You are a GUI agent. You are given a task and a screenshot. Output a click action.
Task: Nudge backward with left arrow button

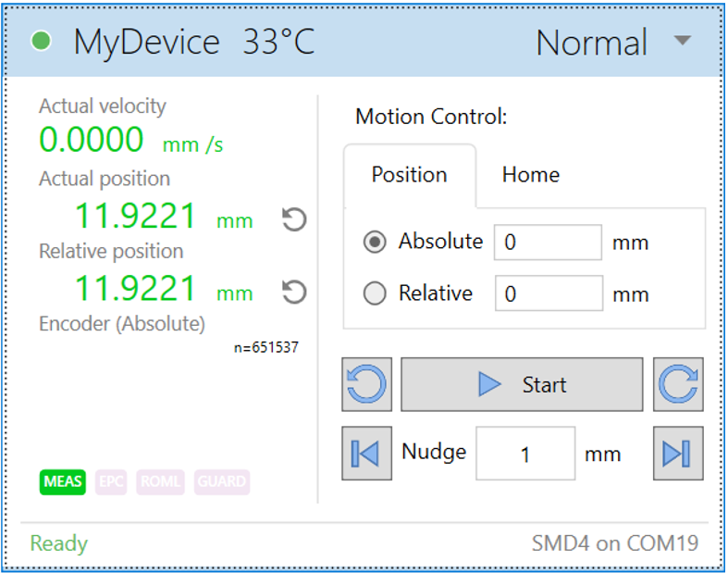pyautogui.click(x=366, y=454)
